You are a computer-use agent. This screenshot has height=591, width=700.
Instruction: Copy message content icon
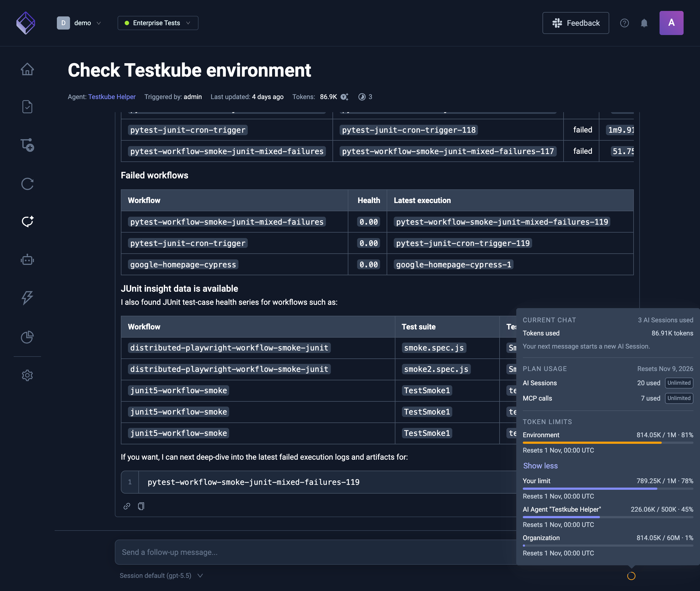[141, 506]
